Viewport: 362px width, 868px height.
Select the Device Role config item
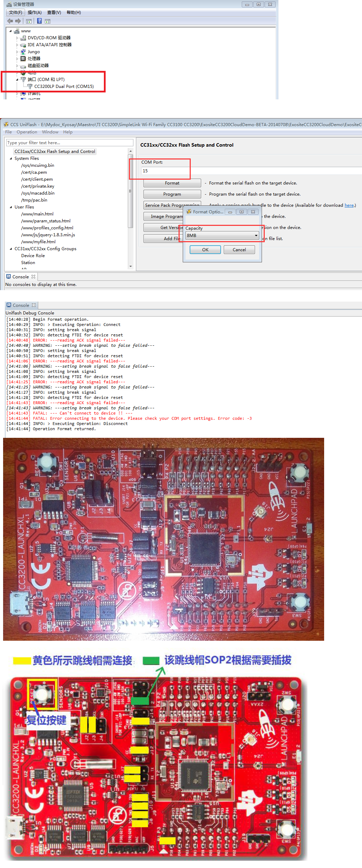tap(33, 256)
